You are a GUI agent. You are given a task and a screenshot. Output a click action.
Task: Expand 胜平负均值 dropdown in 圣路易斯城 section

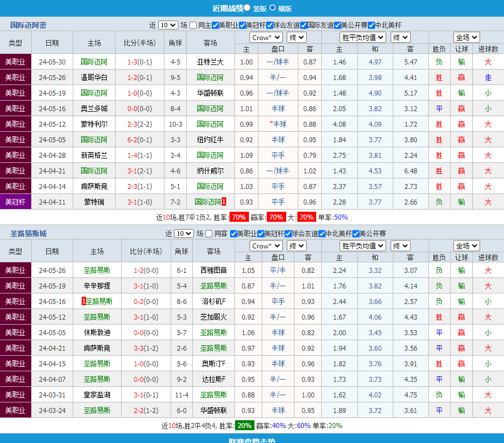tap(363, 246)
